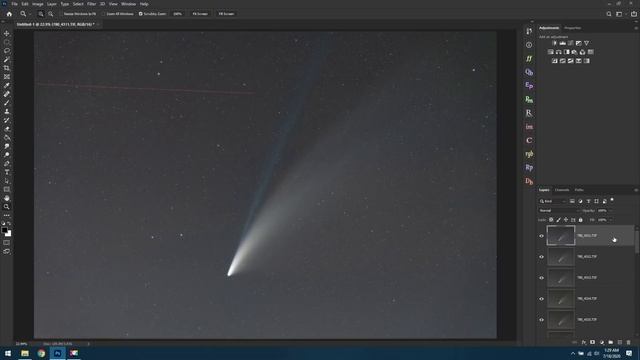The width and height of the screenshot is (640, 360).
Task: Switch to the Paths tab
Action: 579,190
